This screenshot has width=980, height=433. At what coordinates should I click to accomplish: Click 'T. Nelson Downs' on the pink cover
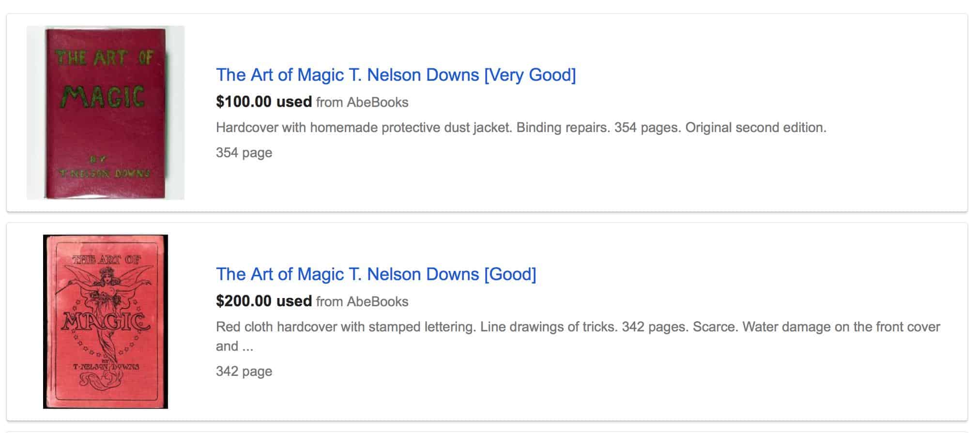click(x=106, y=366)
